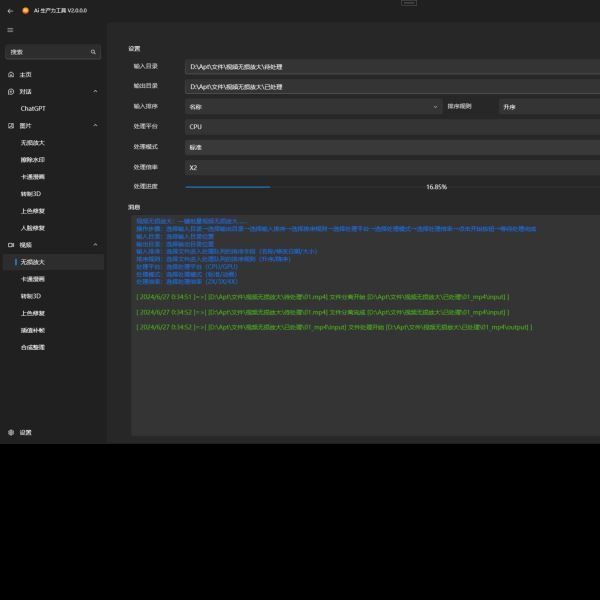Click the 排序规则 label

[x=459, y=106]
